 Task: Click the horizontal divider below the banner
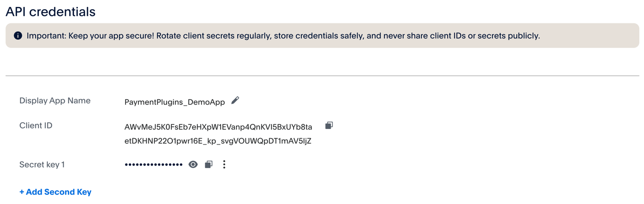322,75
